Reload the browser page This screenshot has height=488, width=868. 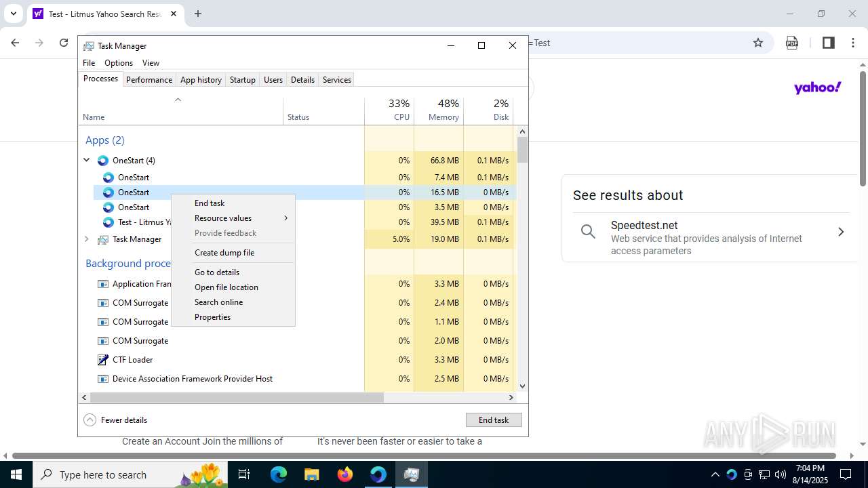[64, 43]
